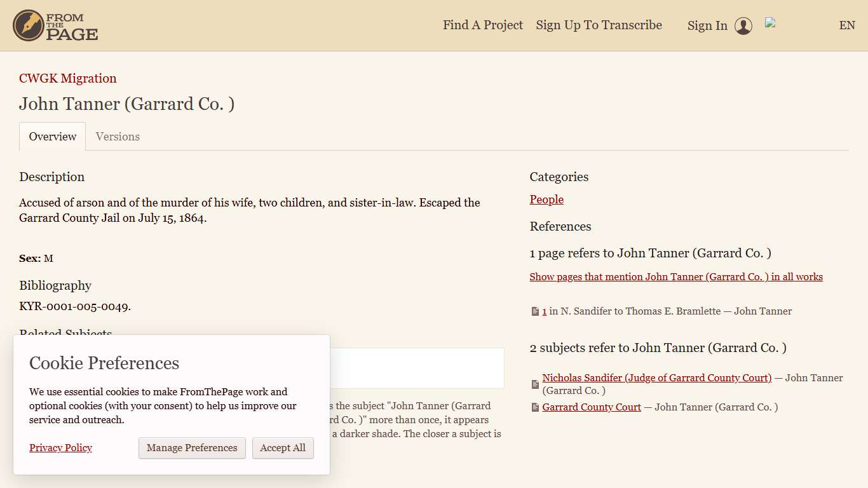Screen dimensions: 868x488
Task: Click the user profile icon
Action: pyautogui.click(x=743, y=26)
